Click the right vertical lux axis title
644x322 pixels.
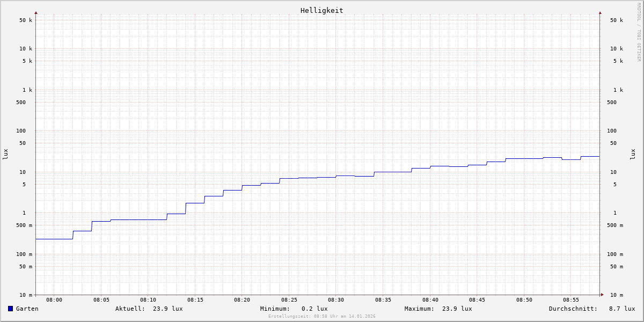pos(633,154)
